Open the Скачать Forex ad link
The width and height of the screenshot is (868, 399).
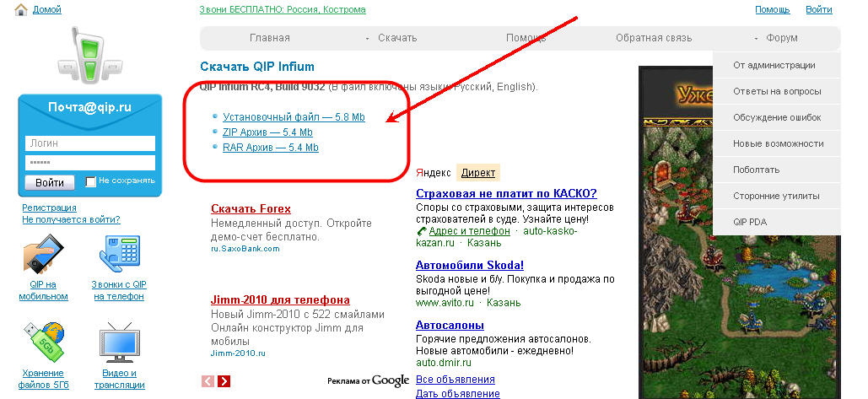pos(251,208)
